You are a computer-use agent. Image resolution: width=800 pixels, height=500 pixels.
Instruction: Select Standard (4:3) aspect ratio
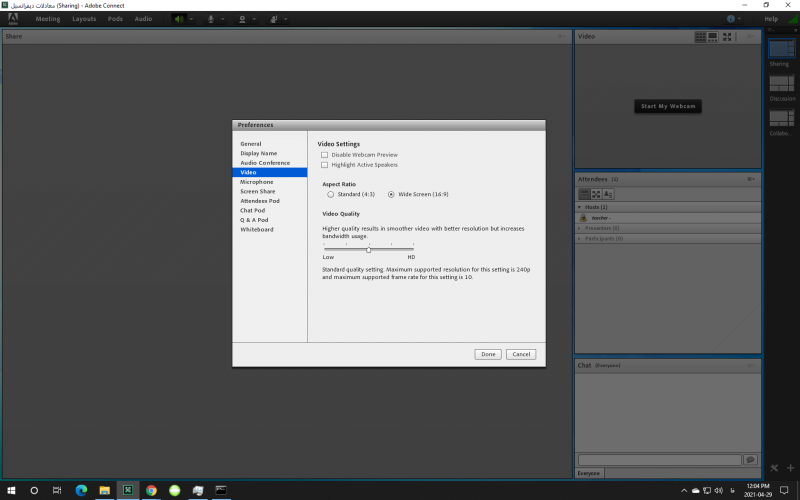330,194
